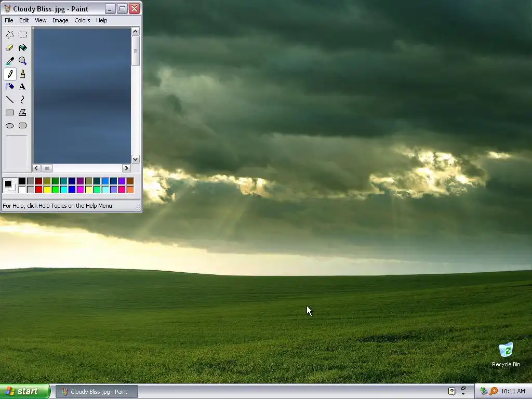Click the orange magnifier tray icon

coord(494,392)
